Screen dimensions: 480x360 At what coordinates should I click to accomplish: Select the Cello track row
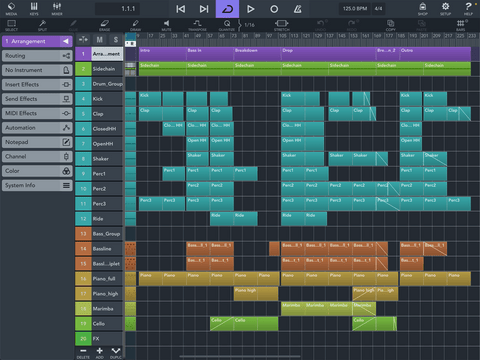pos(107,324)
